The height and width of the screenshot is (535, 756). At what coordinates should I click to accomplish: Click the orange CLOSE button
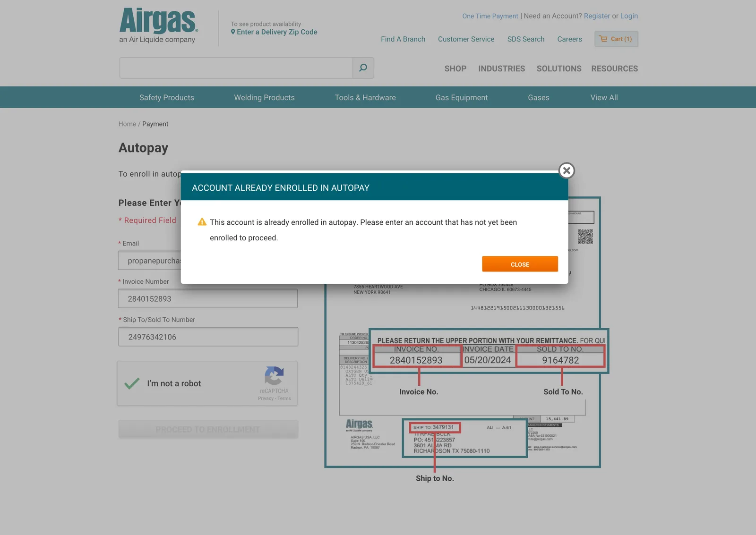coord(520,264)
